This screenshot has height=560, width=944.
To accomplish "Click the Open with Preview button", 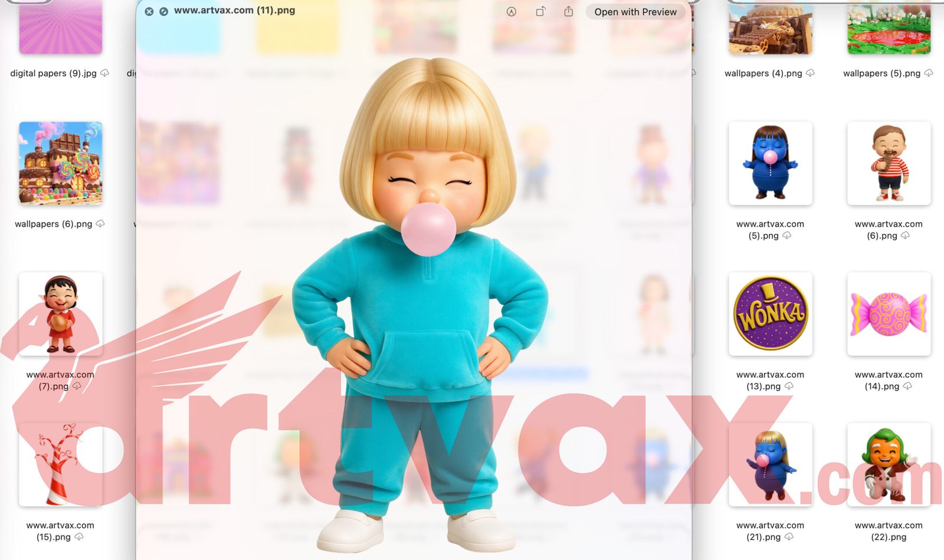I will [x=635, y=12].
